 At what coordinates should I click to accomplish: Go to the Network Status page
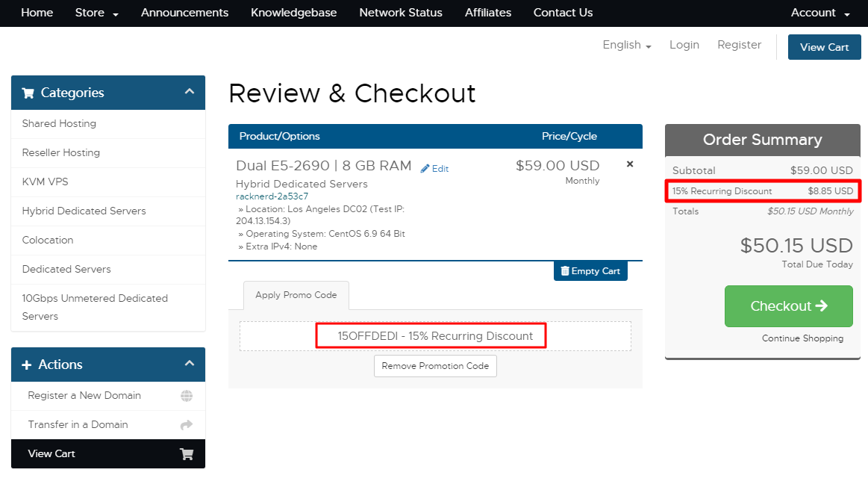click(401, 13)
